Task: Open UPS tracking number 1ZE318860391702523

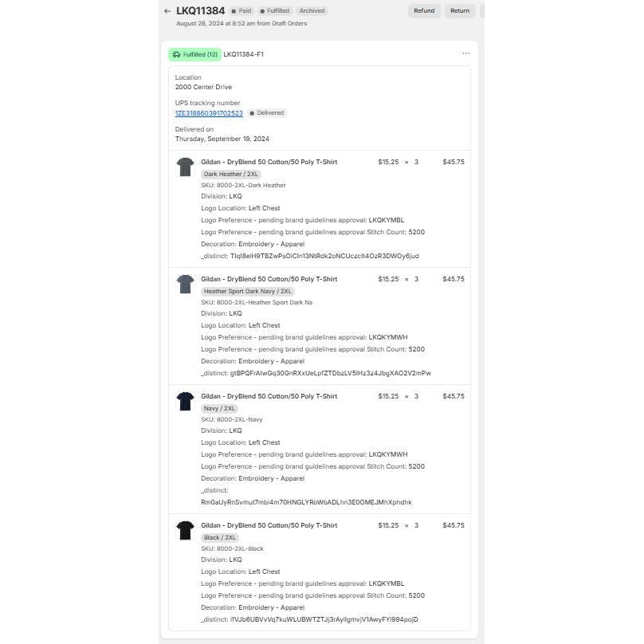Action: coord(209,113)
